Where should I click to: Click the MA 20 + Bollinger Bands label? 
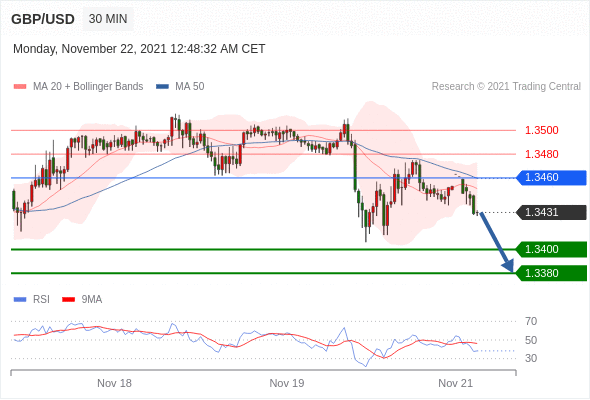pos(88,87)
